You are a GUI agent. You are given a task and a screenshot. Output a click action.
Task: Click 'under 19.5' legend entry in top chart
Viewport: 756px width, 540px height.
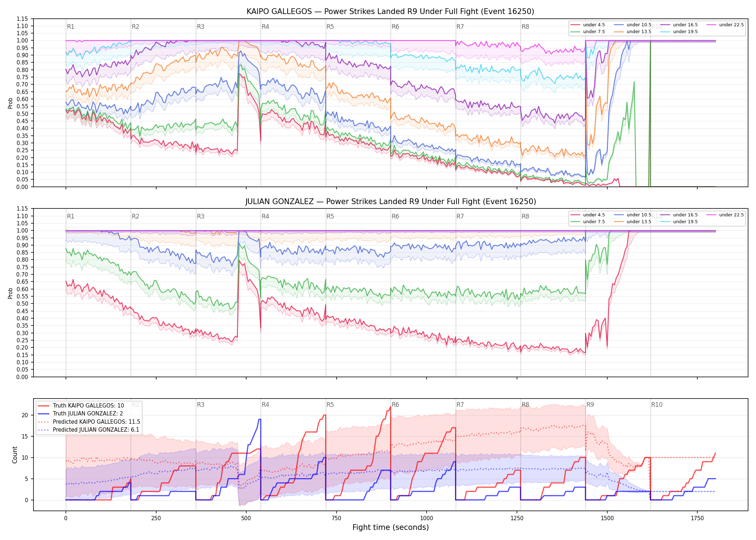click(x=679, y=32)
